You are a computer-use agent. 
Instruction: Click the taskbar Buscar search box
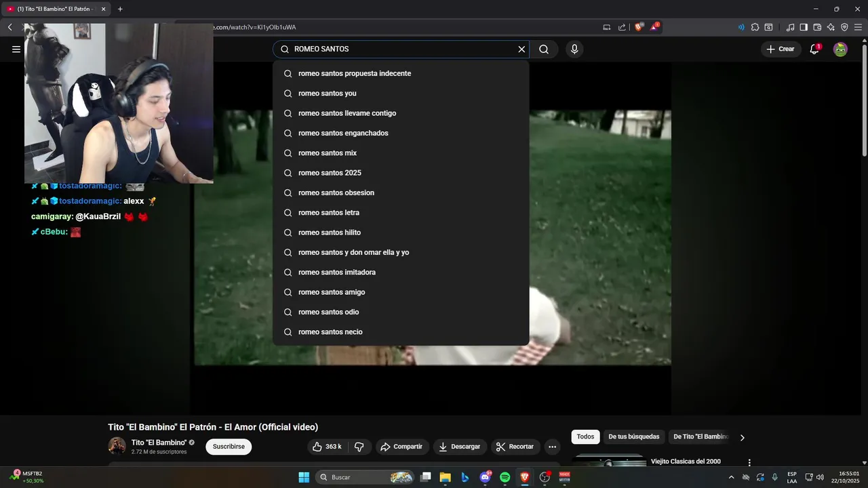click(366, 477)
